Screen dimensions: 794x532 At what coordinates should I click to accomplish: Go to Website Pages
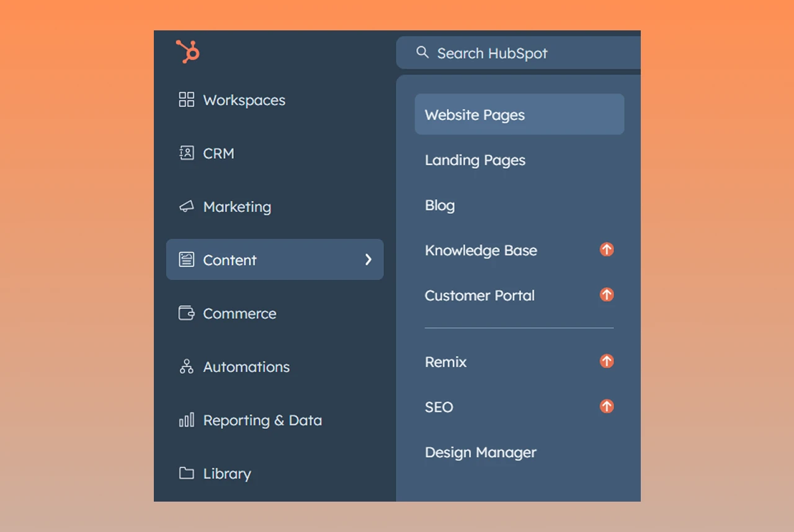point(519,114)
